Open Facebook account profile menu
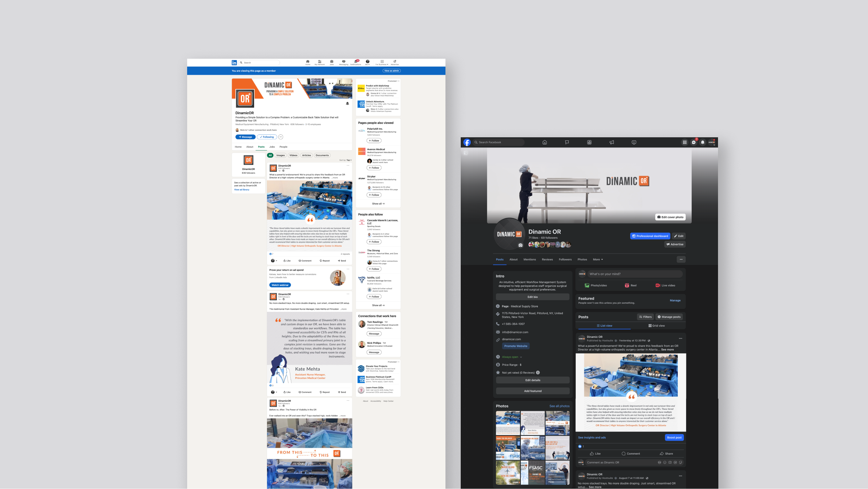Image resolution: width=868 pixels, height=489 pixels. click(x=711, y=142)
